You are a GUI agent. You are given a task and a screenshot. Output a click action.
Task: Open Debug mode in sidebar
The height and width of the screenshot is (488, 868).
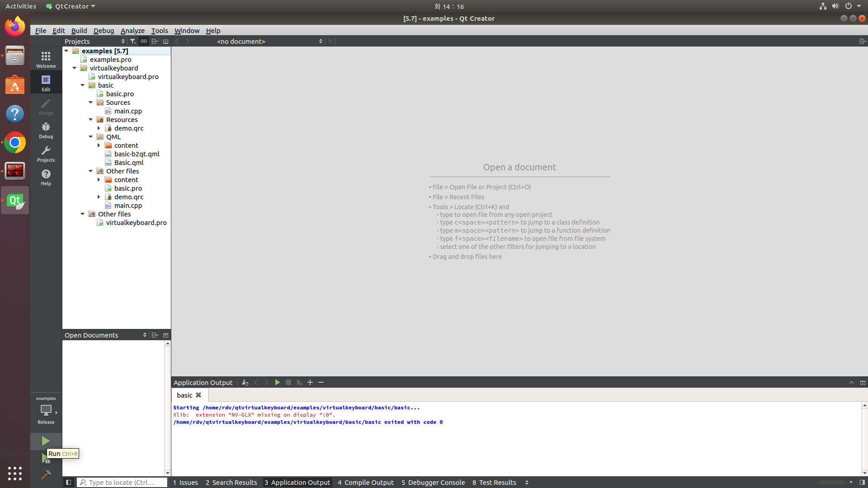[46, 130]
